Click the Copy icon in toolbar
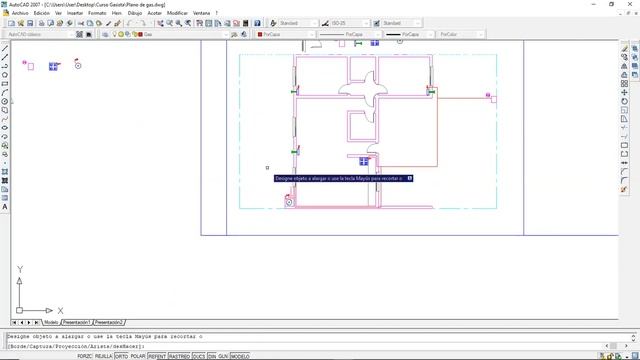The width and height of the screenshot is (640, 360). [90, 23]
